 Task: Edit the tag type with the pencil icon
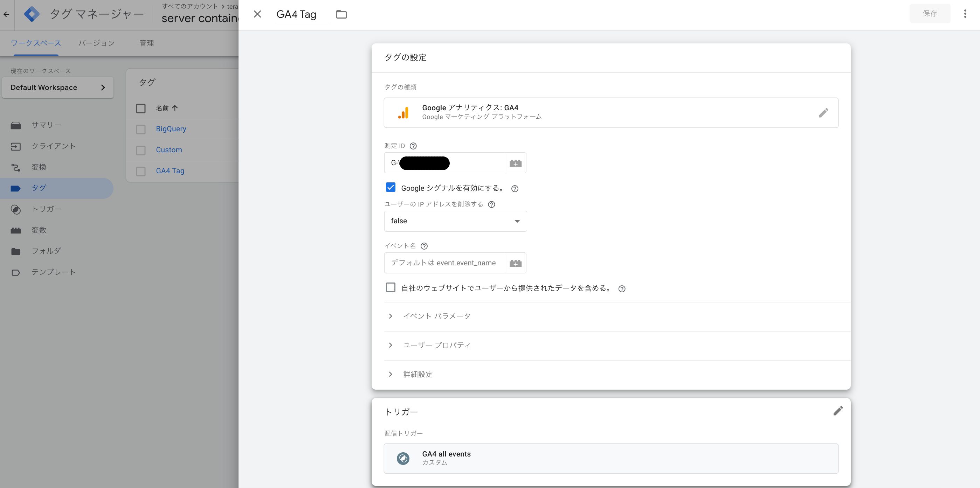824,113
